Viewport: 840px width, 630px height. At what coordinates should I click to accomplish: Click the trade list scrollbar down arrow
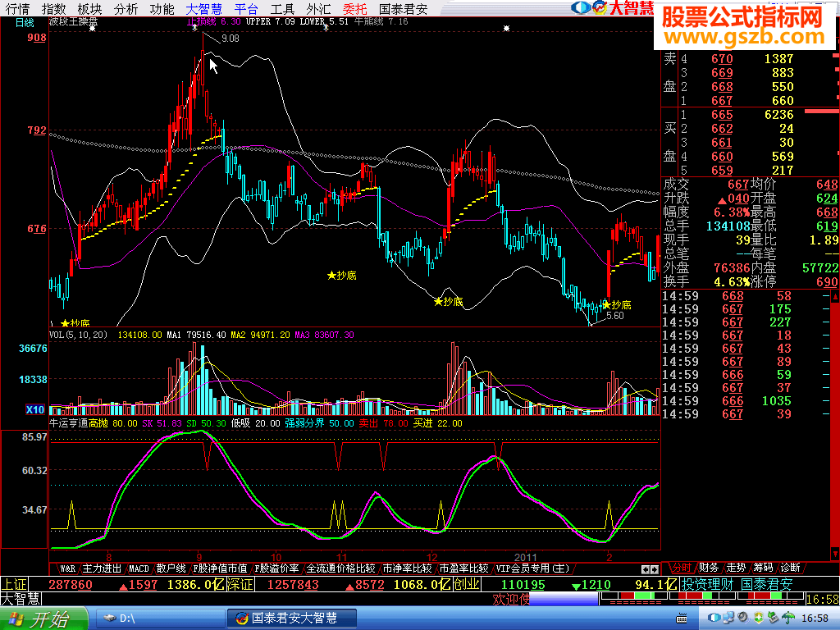(835, 553)
